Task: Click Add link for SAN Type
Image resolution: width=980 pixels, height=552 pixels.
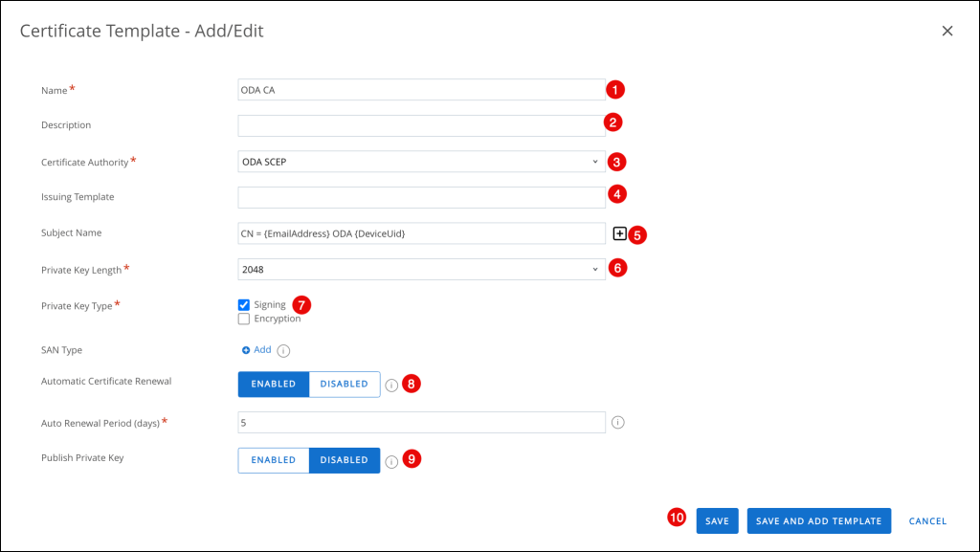Action: coord(256,350)
